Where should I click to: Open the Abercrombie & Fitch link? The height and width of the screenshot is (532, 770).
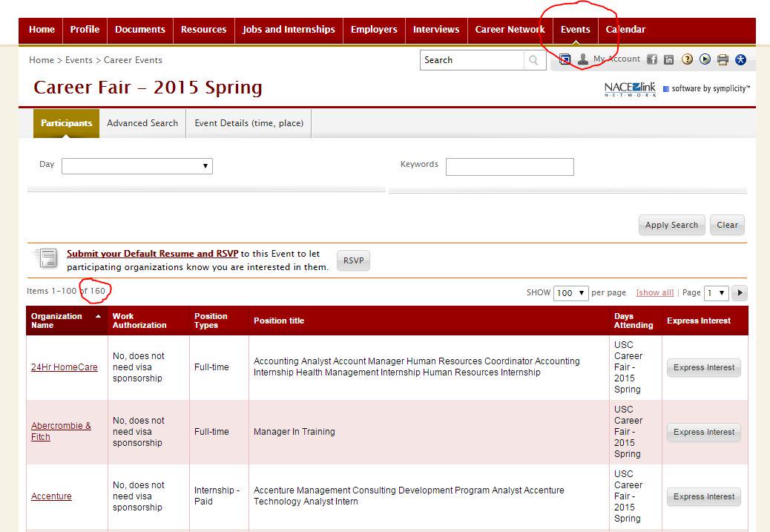click(61, 431)
